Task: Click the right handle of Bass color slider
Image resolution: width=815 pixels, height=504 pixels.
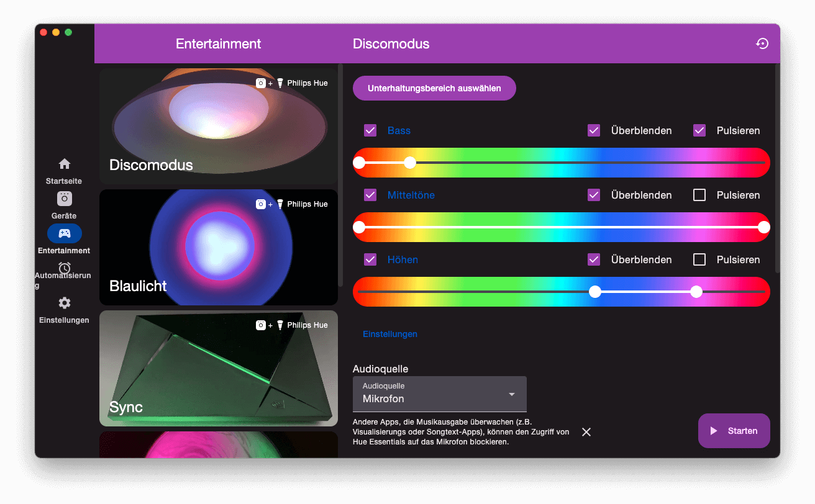Action: [x=410, y=163]
